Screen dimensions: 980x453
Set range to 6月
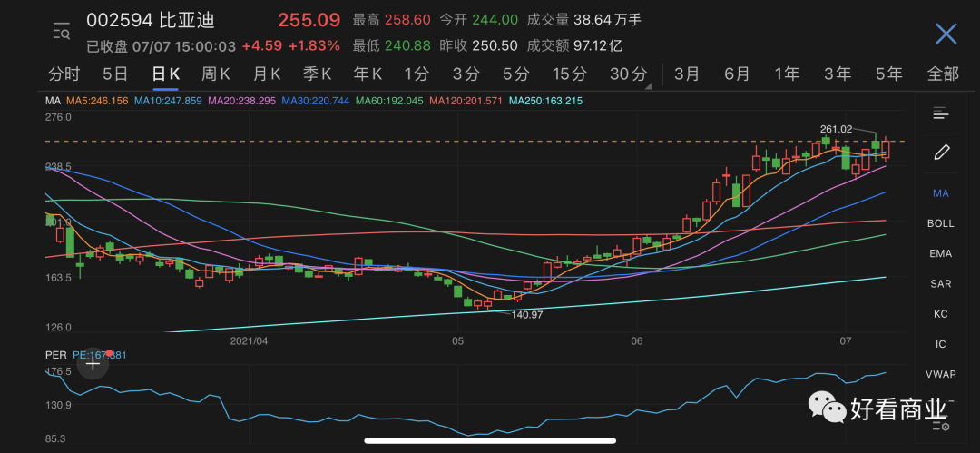[x=736, y=74]
